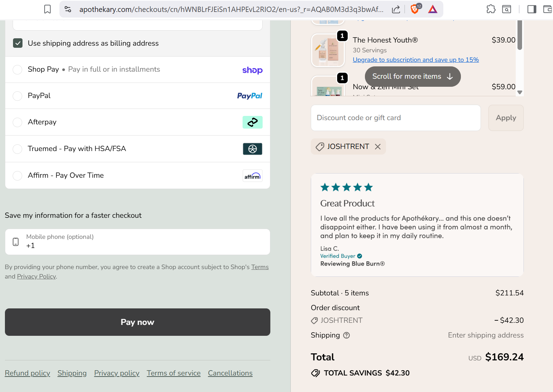The height and width of the screenshot is (392, 553).
Task: Focus the Discount code or gift card field
Action: [x=396, y=118]
